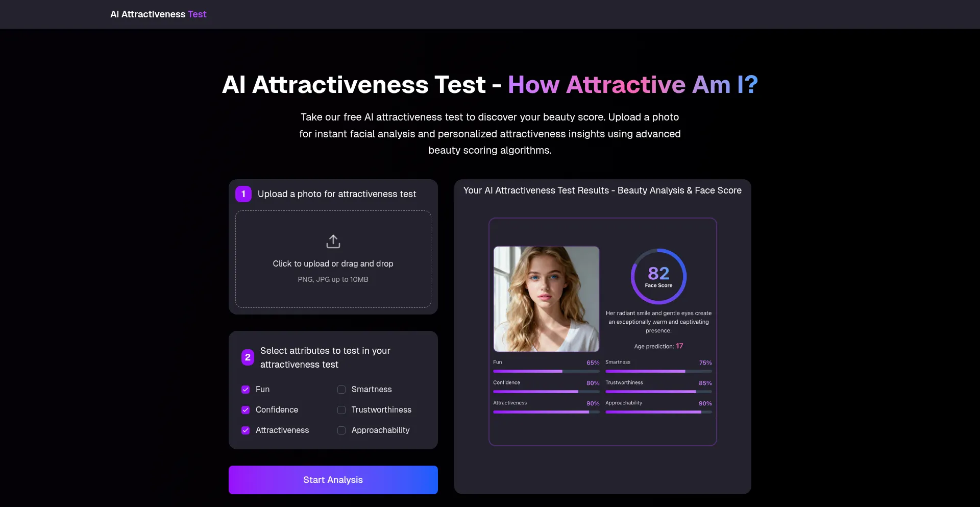Image resolution: width=980 pixels, height=507 pixels.
Task: Click the 82 Face Score circle
Action: (658, 276)
